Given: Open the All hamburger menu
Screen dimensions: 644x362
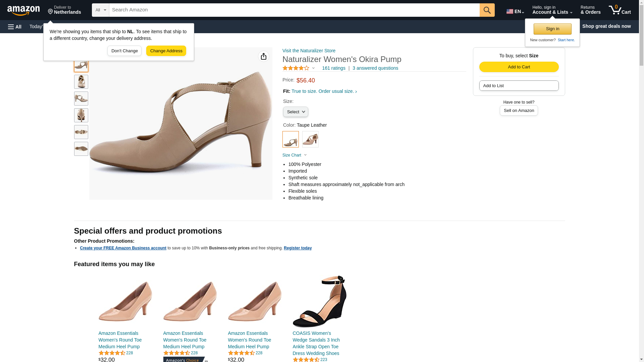Looking at the screenshot, I should click(x=15, y=26).
